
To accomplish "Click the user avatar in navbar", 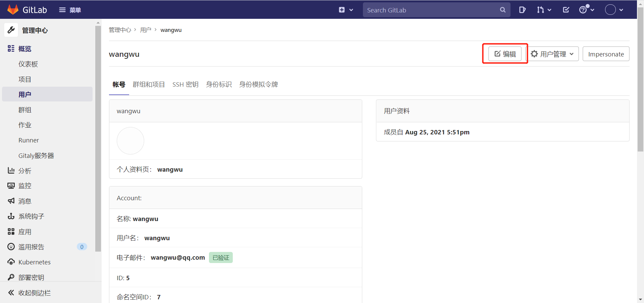I will (x=610, y=10).
